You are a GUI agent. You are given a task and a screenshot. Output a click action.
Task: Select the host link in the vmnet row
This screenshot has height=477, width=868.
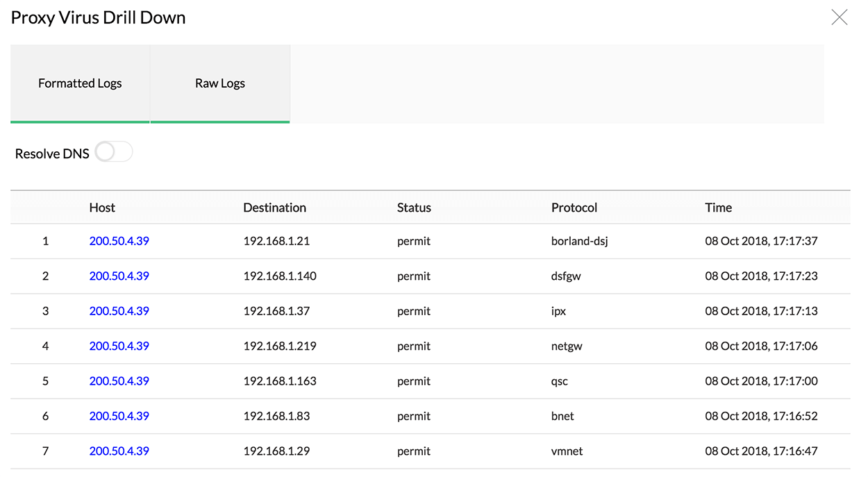pyautogui.click(x=119, y=451)
